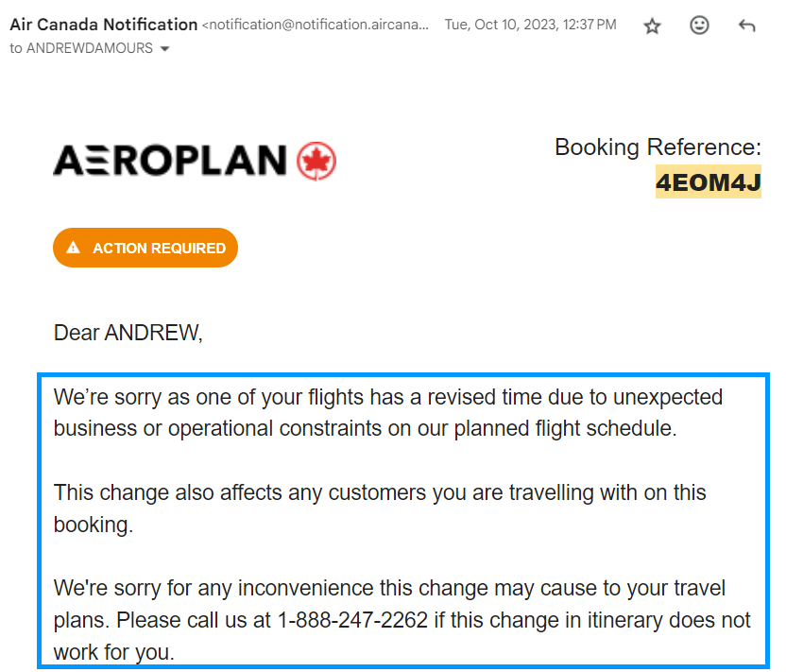This screenshot has width=786, height=672.
Task: Open the emoji reaction picker
Action: pyautogui.click(x=700, y=26)
